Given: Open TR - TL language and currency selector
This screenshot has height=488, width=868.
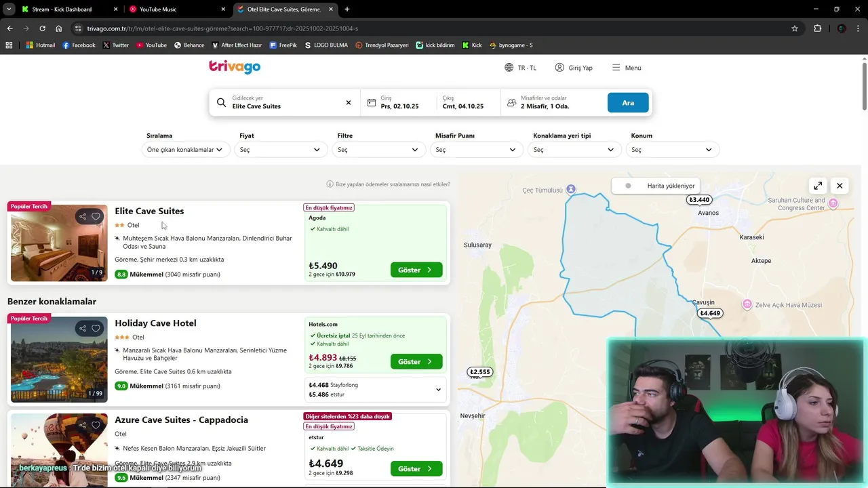Looking at the screenshot, I should pos(520,68).
